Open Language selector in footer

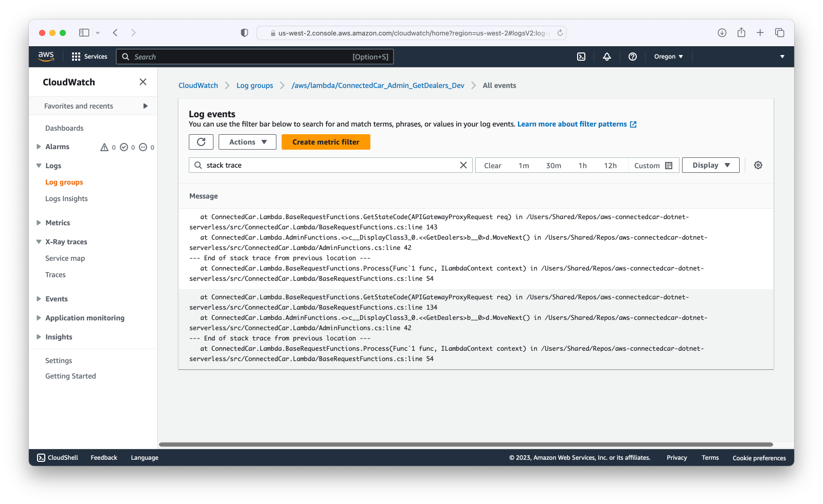point(145,458)
